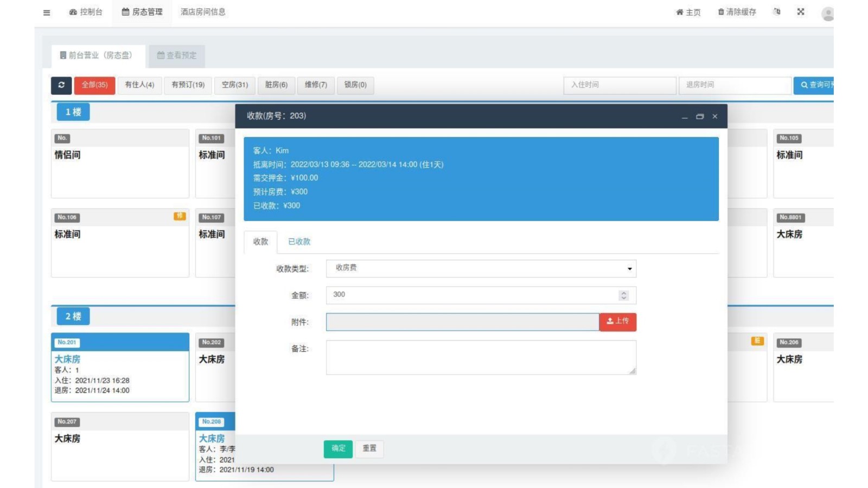Select the 收款 tab in dialog
Viewport: 868px width, 488px height.
tap(261, 242)
